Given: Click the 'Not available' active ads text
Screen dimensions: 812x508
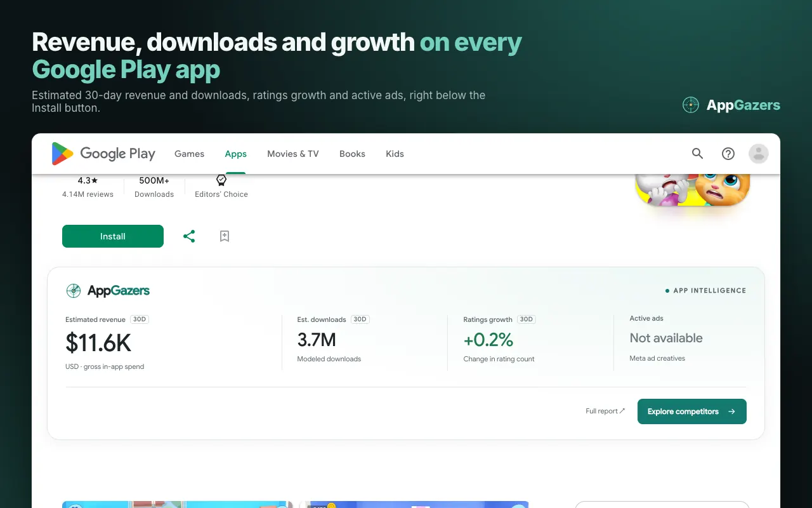Looking at the screenshot, I should point(666,338).
